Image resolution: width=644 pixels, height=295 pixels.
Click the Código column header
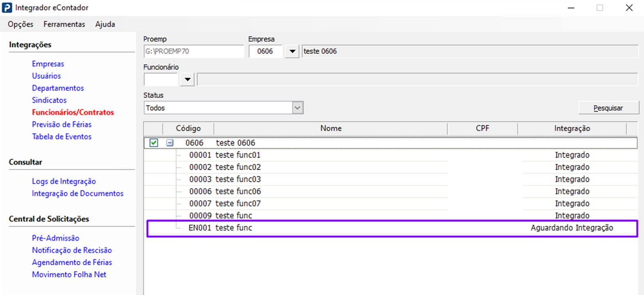point(188,128)
